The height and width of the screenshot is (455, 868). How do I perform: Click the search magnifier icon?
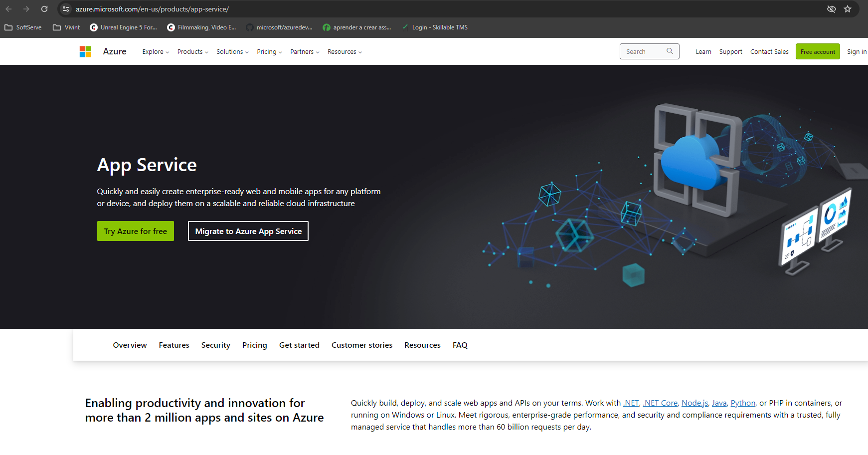click(670, 51)
